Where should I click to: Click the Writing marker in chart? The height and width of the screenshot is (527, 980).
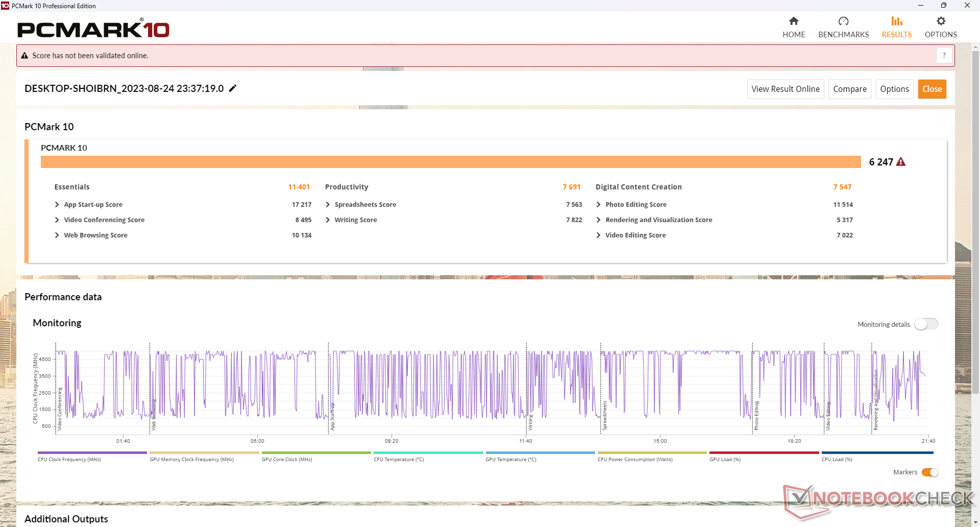tap(530, 422)
